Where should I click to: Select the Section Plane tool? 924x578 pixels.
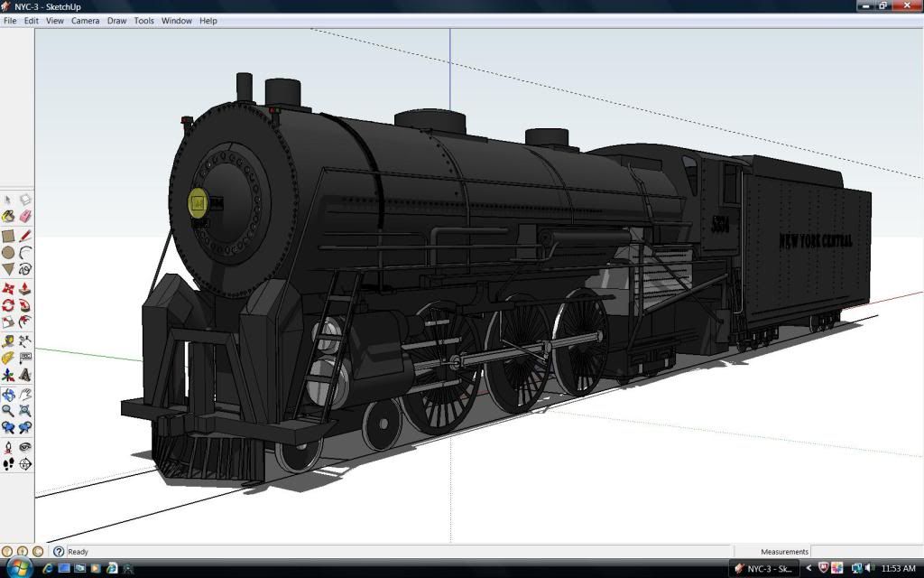click(24, 464)
